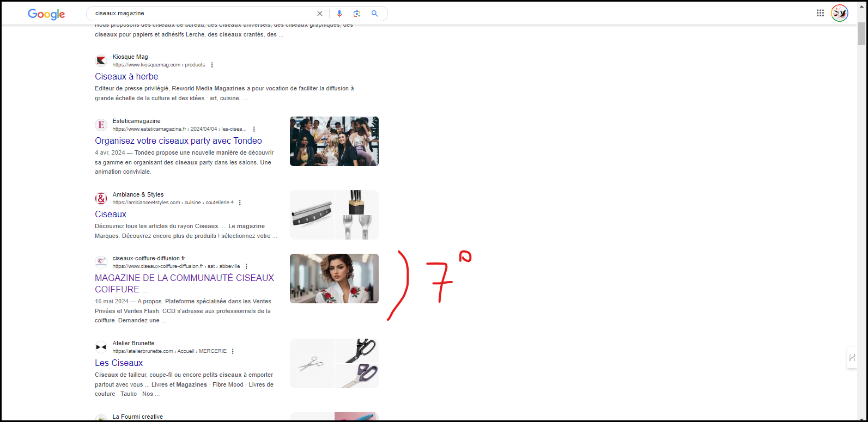Click the www.esteticamagazine.fr URL breadcrumb

[179, 129]
